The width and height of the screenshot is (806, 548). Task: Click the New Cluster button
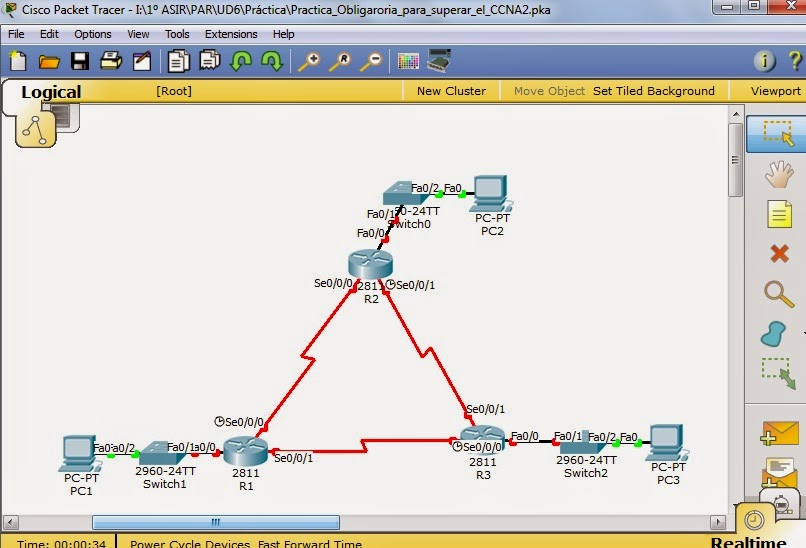pos(451,91)
